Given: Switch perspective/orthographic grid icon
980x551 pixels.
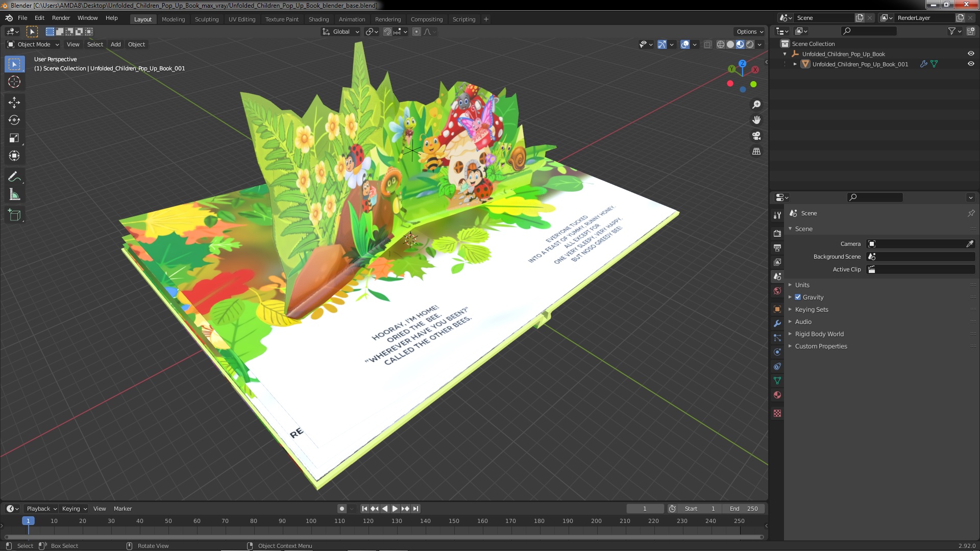Looking at the screenshot, I should click(x=756, y=152).
